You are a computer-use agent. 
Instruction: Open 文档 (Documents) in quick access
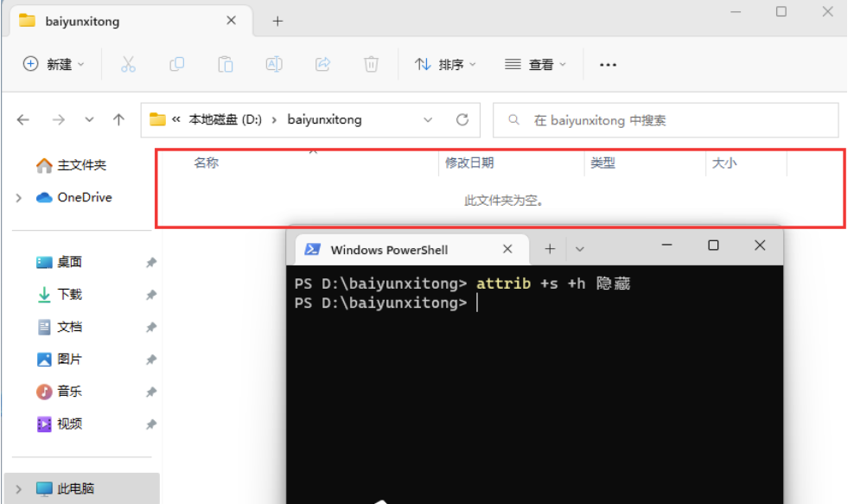click(x=59, y=327)
